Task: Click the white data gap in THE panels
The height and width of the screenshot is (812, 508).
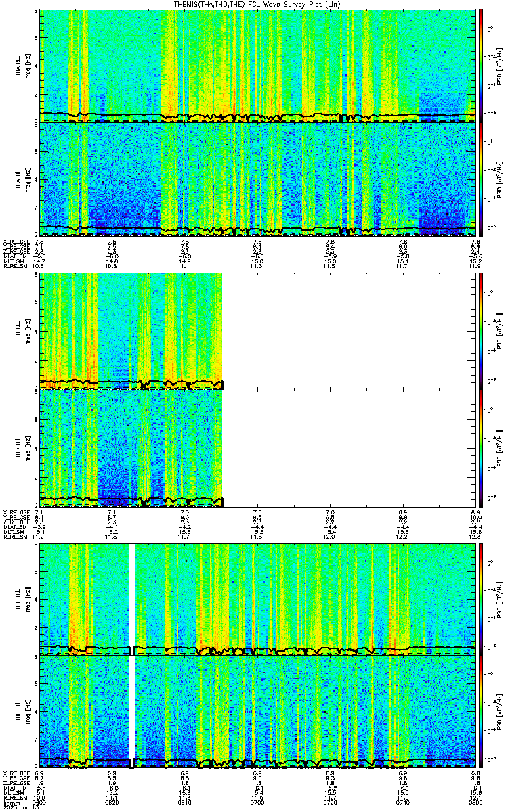Action: pos(132,655)
